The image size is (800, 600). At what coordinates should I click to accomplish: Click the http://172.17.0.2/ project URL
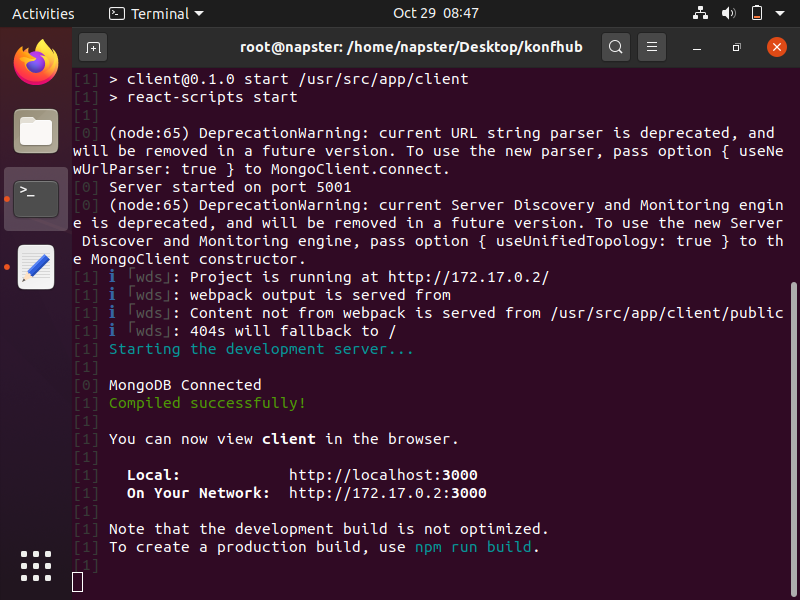point(468,277)
